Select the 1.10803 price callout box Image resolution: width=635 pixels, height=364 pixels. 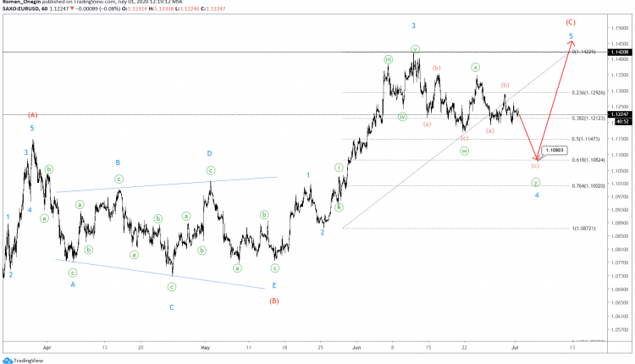point(555,150)
